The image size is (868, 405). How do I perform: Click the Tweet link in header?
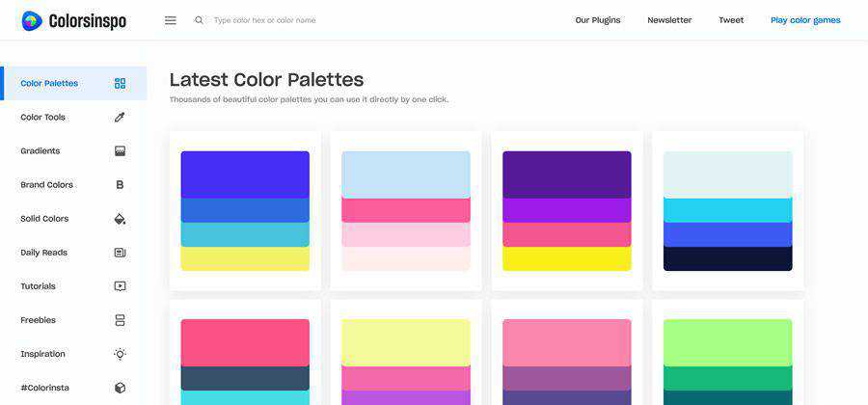(731, 20)
